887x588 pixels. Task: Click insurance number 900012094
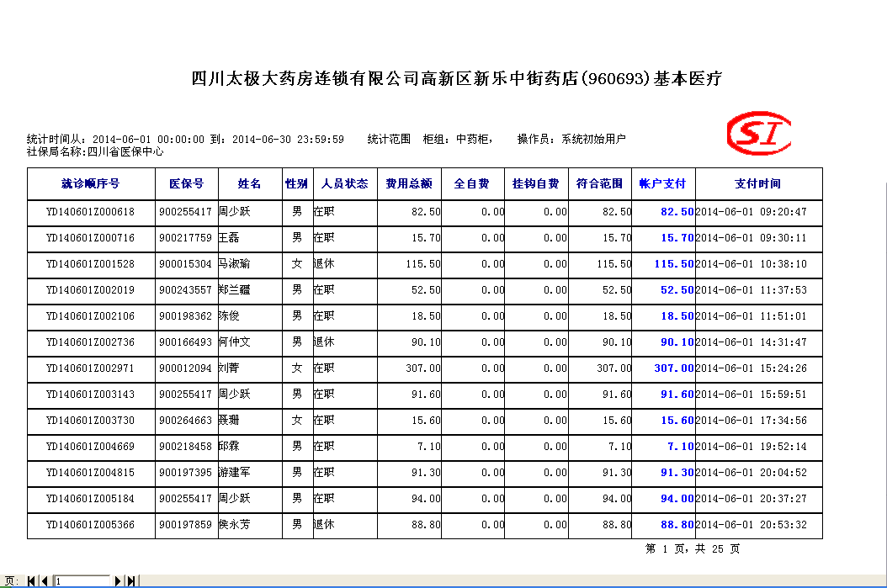(185, 368)
